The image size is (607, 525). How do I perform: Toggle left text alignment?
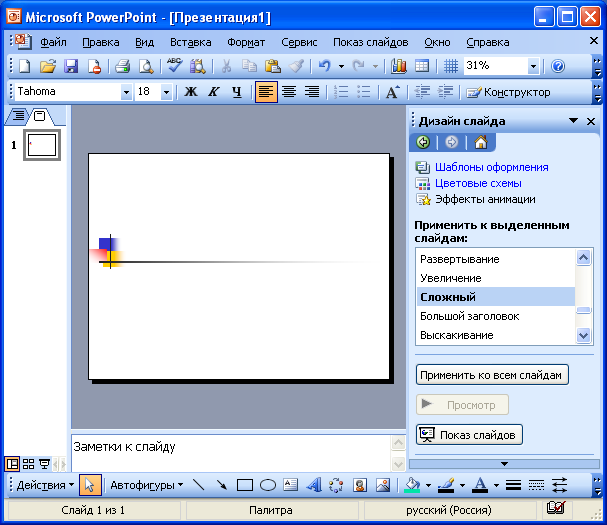[x=266, y=92]
